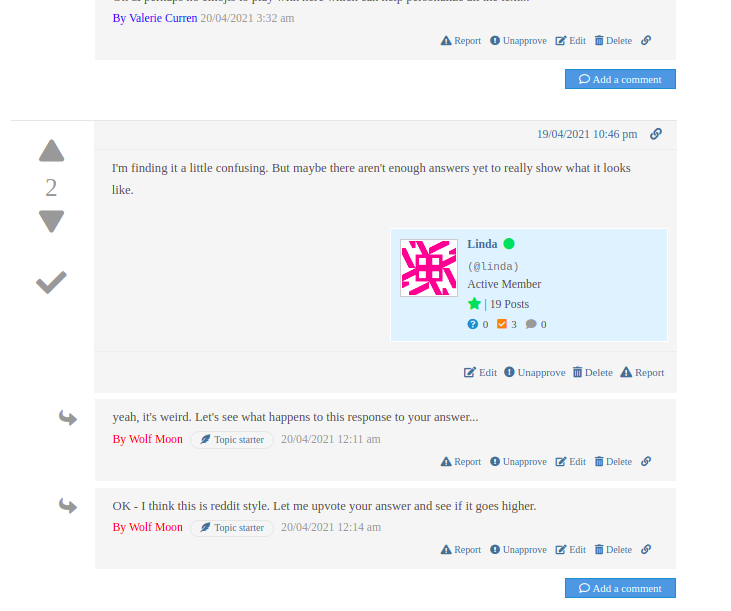Open Wolf Moon author link on 12:11 comment

147,439
